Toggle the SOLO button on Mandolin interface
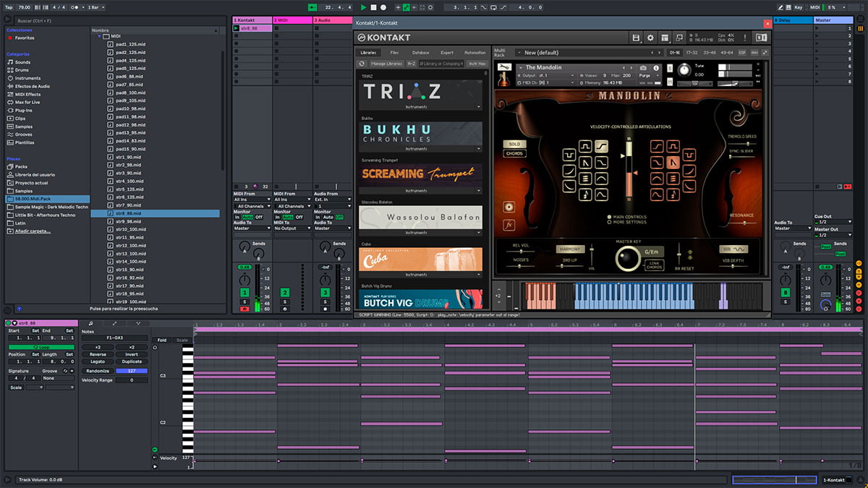The height and width of the screenshot is (488, 868). pos(514,145)
